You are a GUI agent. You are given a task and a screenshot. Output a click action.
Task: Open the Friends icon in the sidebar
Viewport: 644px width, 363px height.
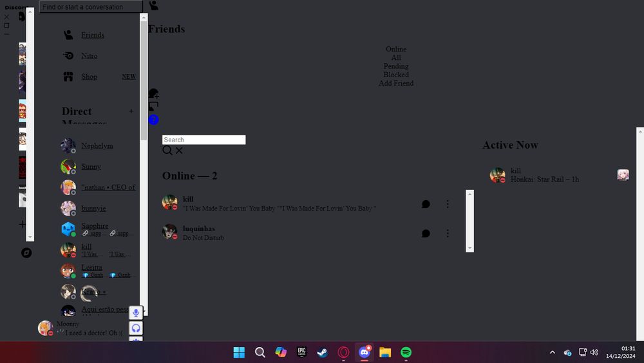pyautogui.click(x=68, y=35)
